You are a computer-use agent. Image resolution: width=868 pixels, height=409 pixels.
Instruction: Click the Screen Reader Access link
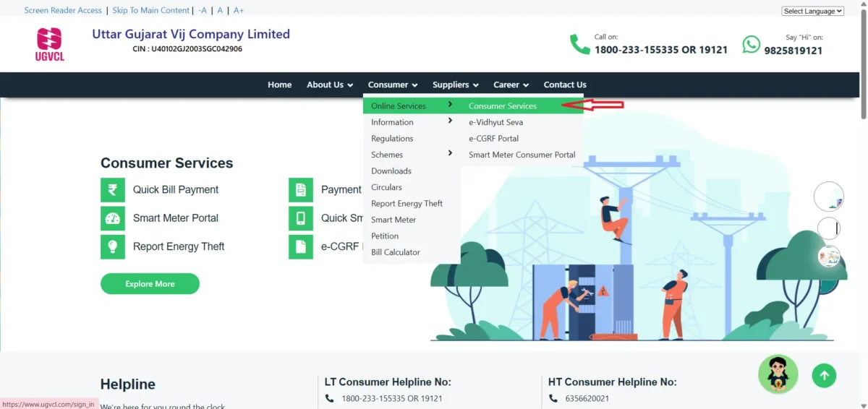(x=63, y=10)
